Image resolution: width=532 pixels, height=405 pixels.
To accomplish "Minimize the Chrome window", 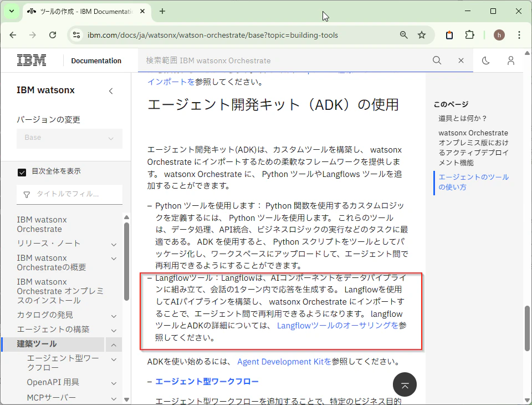I will [x=468, y=11].
